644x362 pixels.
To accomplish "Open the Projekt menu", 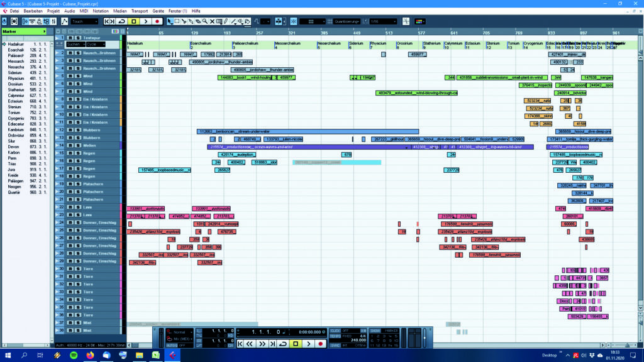I will point(53,11).
